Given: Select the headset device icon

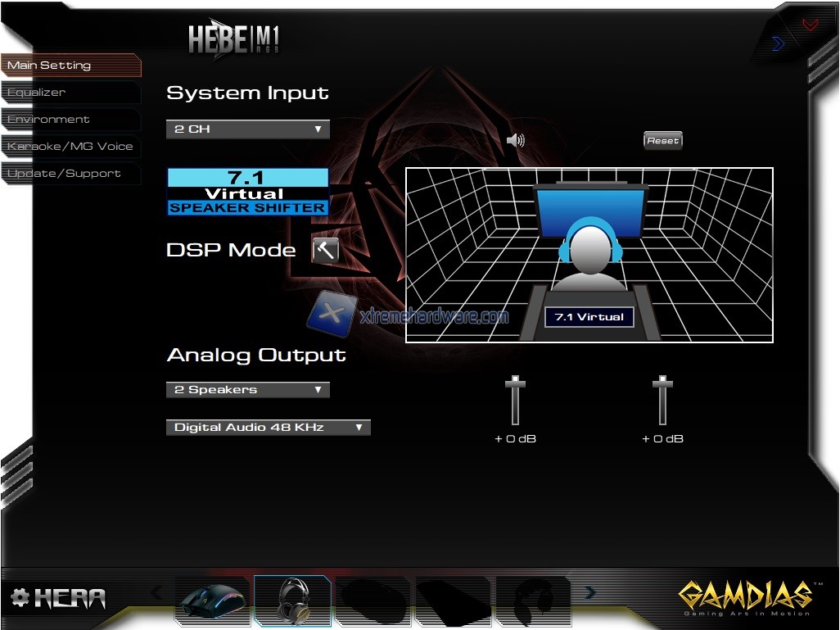Looking at the screenshot, I should 292,601.
